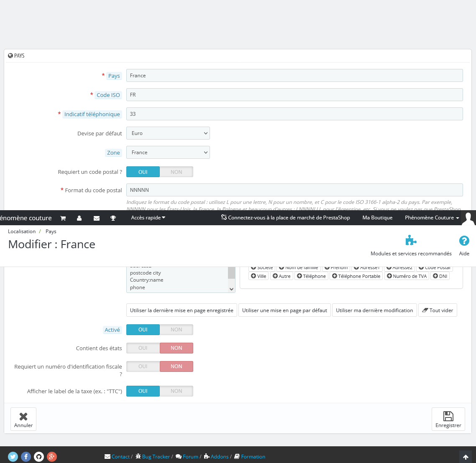This screenshot has width=476, height=463.
Task: Visit the GitHub page via footer icon
Action: click(39, 456)
